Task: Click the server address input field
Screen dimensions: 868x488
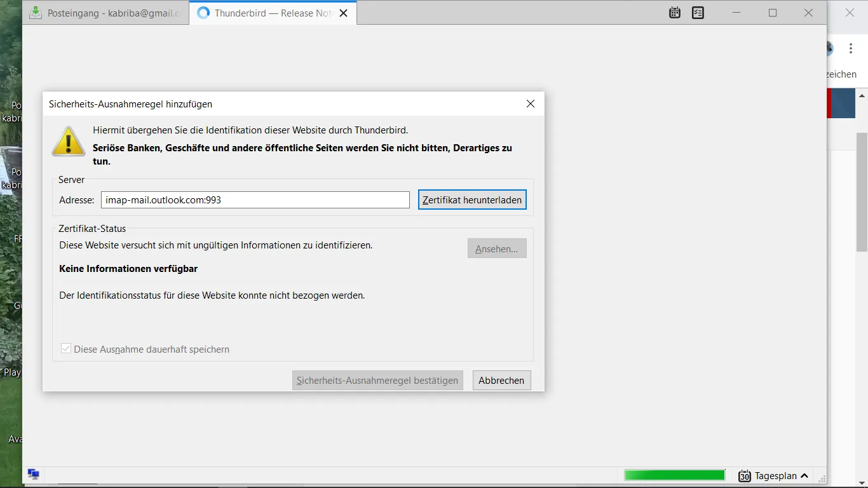Action: pyautogui.click(x=255, y=200)
